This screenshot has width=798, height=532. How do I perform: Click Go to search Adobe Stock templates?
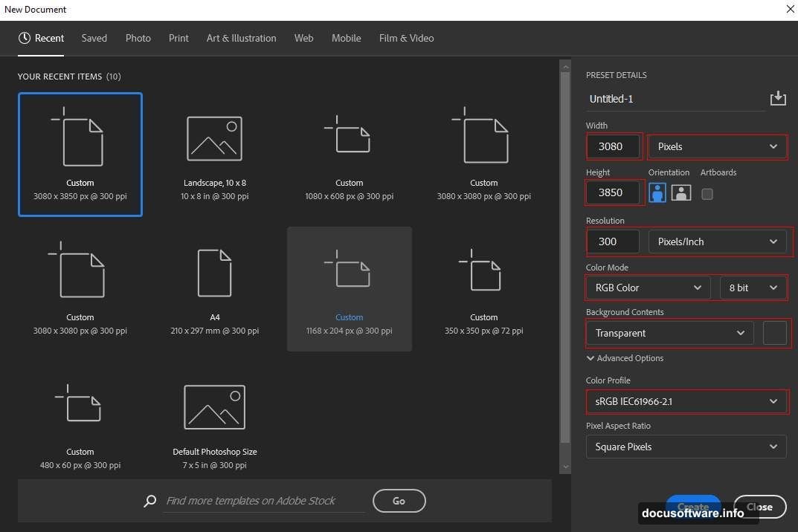399,501
